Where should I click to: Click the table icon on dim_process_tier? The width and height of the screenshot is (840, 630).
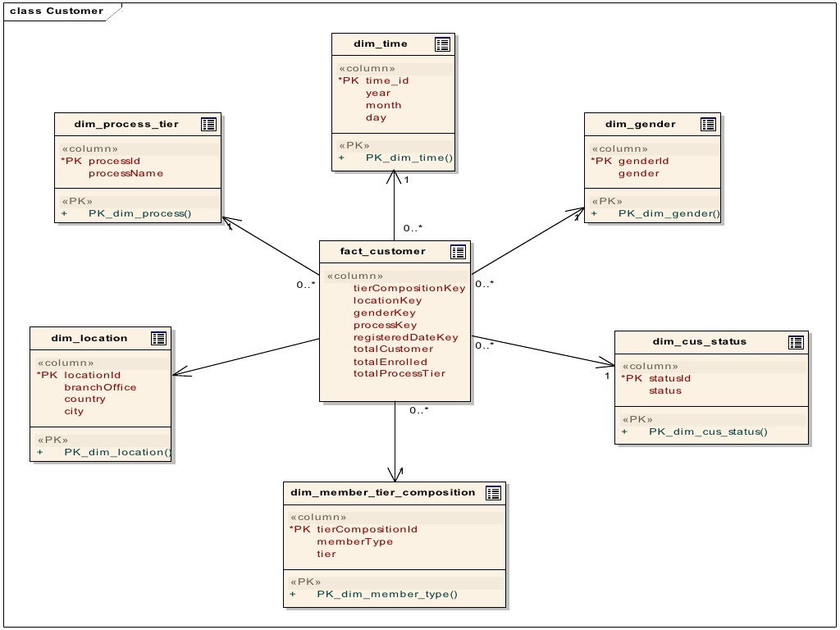pyautogui.click(x=209, y=125)
